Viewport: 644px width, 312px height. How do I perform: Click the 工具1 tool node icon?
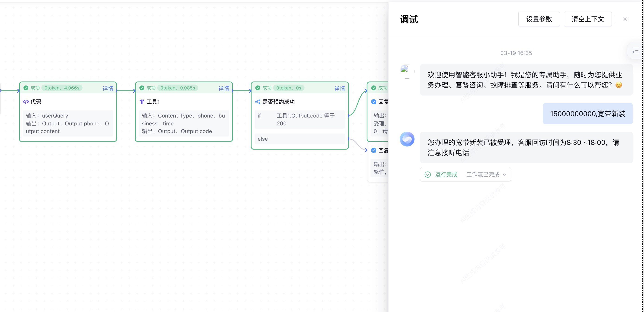[x=142, y=102]
